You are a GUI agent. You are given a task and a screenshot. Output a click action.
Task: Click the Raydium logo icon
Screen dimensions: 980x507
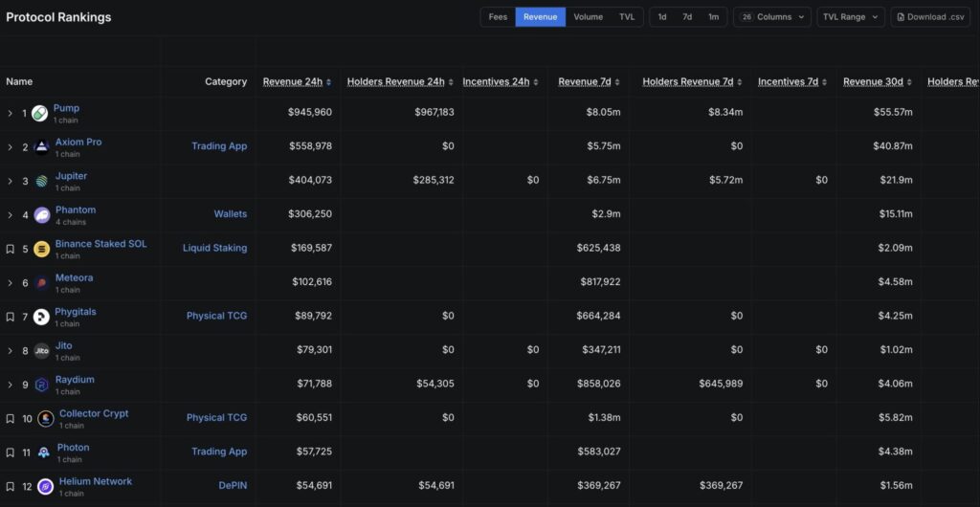pyautogui.click(x=41, y=385)
